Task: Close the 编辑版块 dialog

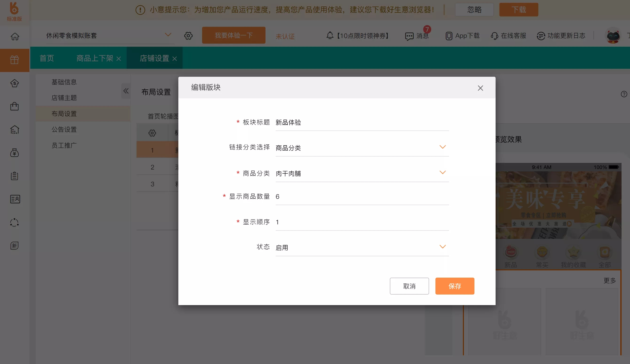Action: (x=480, y=88)
